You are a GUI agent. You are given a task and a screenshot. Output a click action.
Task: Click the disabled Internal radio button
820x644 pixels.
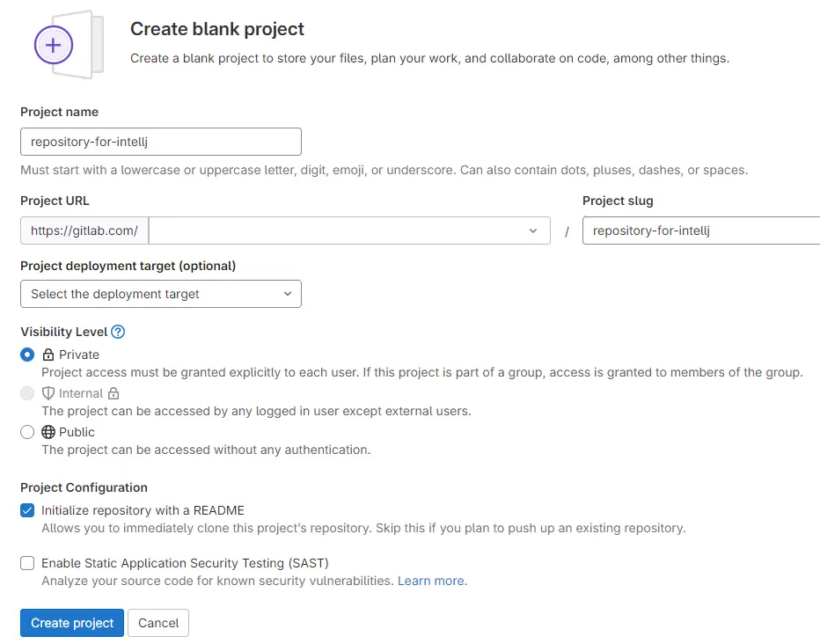point(27,393)
